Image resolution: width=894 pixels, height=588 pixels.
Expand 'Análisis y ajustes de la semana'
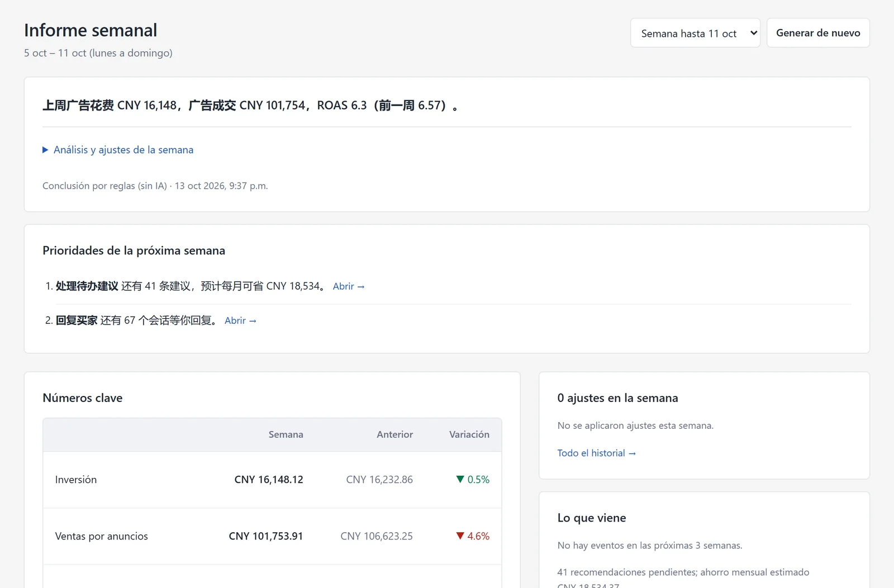point(118,150)
